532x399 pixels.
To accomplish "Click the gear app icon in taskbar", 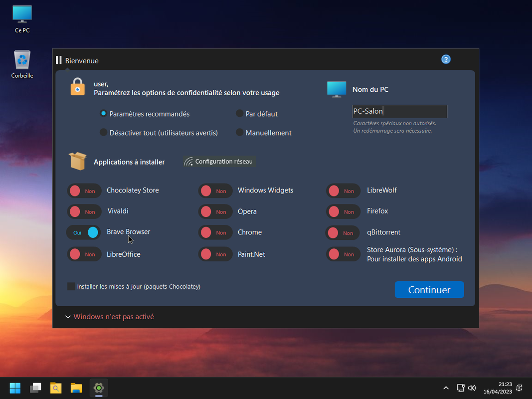I will (99, 388).
